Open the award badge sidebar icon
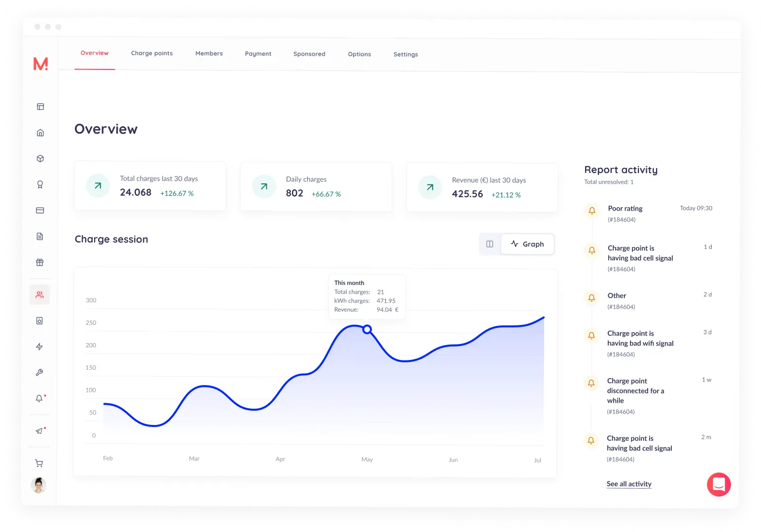The image size is (761, 532). click(40, 184)
